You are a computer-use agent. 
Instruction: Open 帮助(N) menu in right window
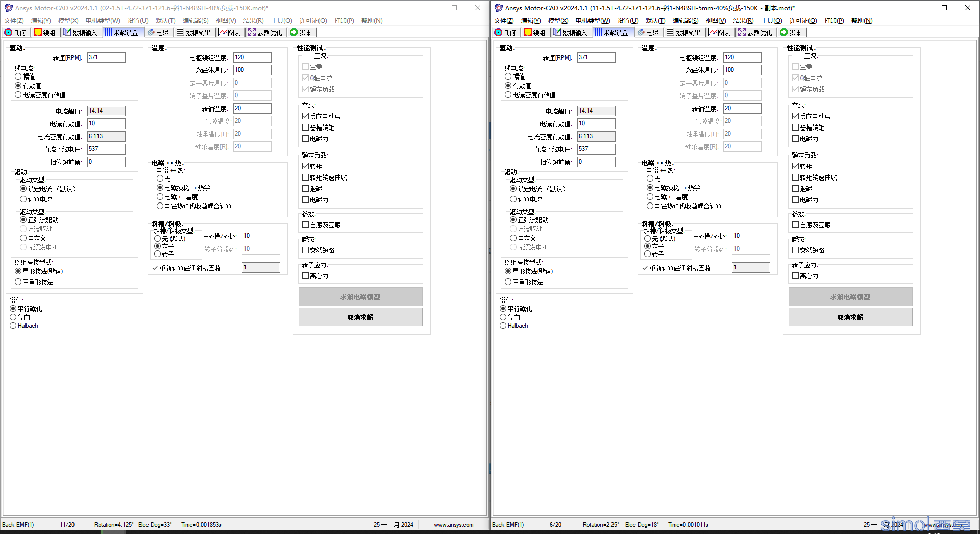pos(862,21)
